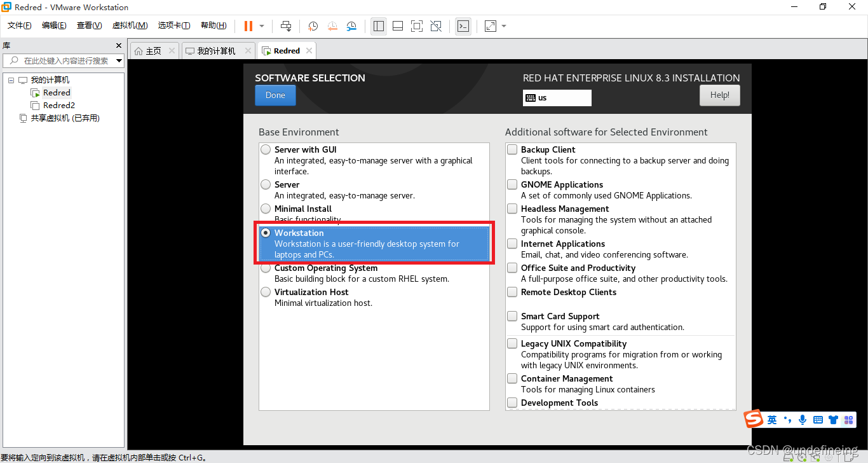
Task: Check the Smart Card Support checkbox
Action: [x=512, y=316]
